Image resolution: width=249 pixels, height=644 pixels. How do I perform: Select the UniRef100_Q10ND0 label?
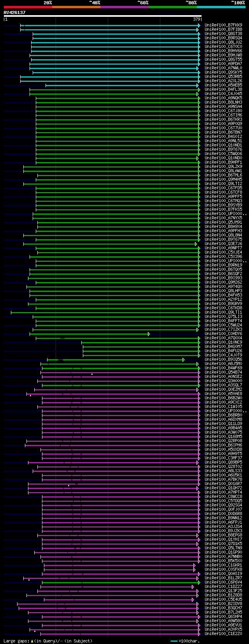click(x=223, y=158)
